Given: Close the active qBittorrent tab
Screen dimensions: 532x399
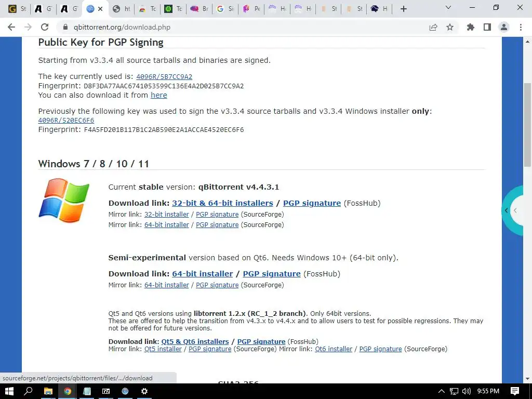Looking at the screenshot, I should click(x=100, y=9).
